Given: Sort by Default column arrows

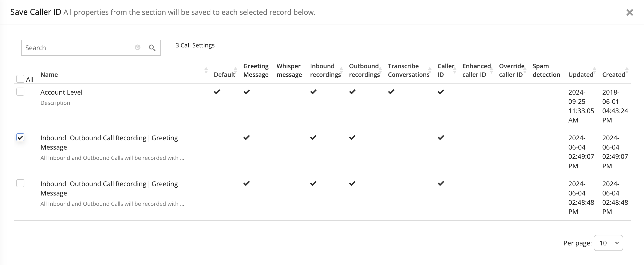Looking at the screenshot, I should pyautogui.click(x=236, y=70).
